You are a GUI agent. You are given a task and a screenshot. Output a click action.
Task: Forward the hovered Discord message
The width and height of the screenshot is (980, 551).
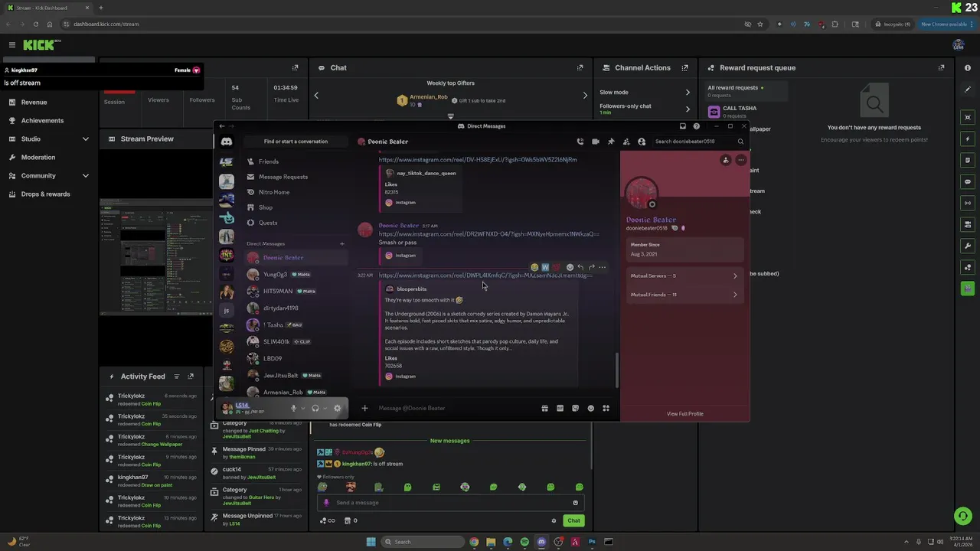(x=591, y=267)
